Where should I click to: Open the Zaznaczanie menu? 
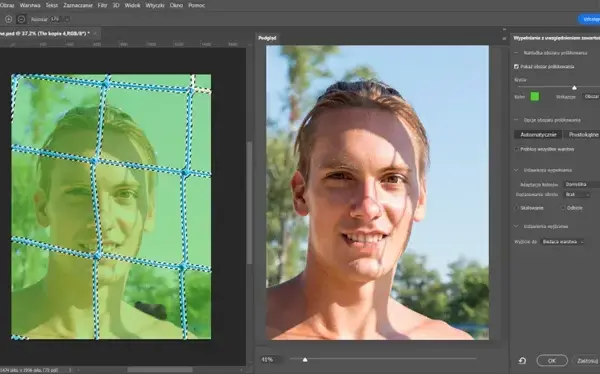[x=78, y=5]
